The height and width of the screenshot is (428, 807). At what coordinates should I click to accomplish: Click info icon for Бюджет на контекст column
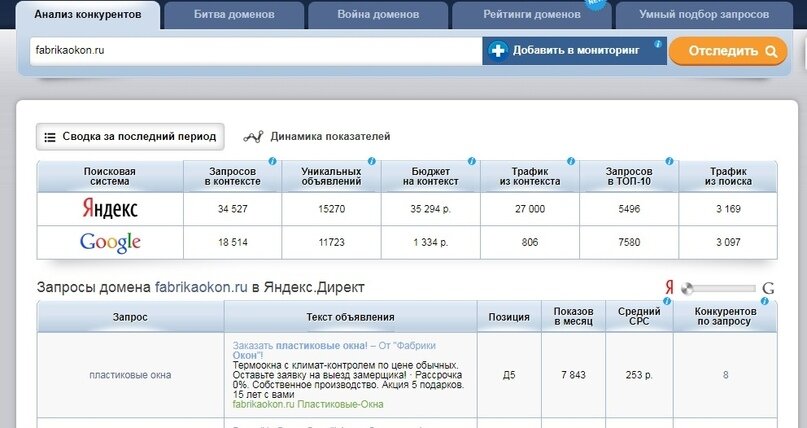tap(471, 162)
